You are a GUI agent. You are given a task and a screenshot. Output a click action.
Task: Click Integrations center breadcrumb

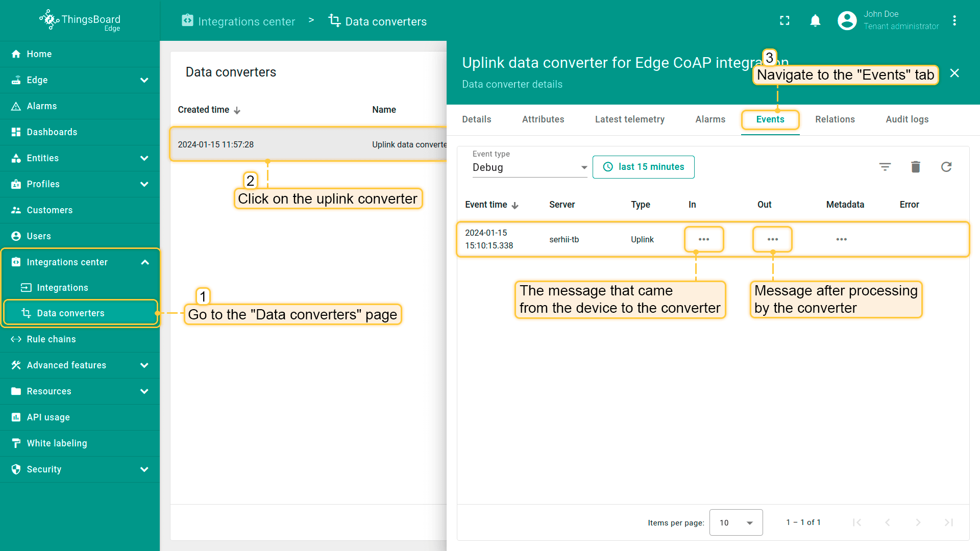click(238, 21)
